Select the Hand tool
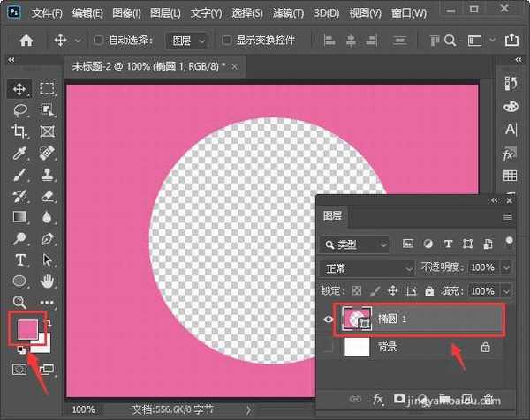The height and width of the screenshot is (420, 530). coord(47,281)
